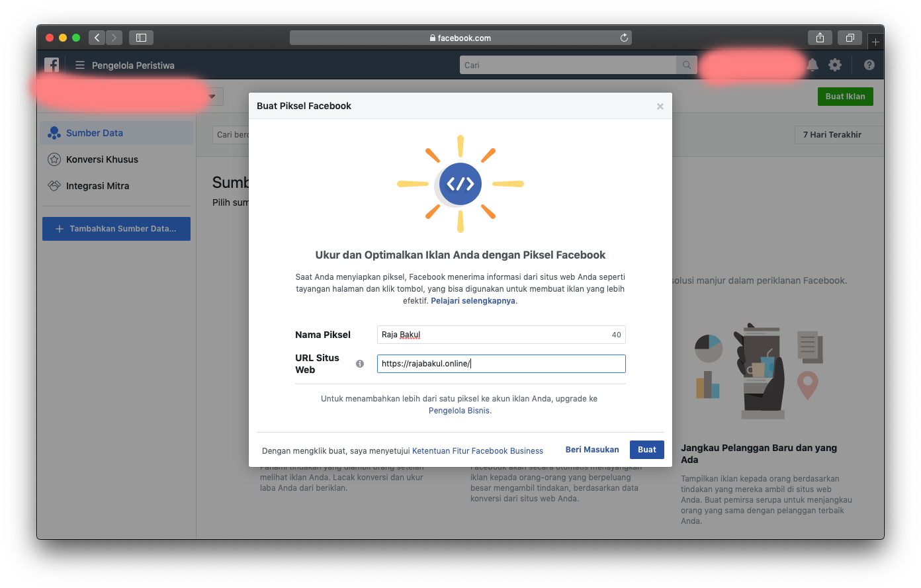Click the Buat Piksel Facebook dialog title
The width and height of the screenshot is (921, 588).
tap(304, 106)
